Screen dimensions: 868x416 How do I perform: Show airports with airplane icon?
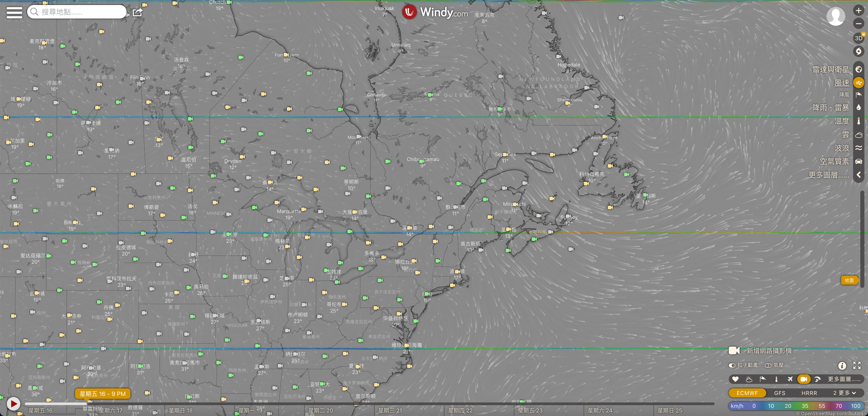coord(790,379)
